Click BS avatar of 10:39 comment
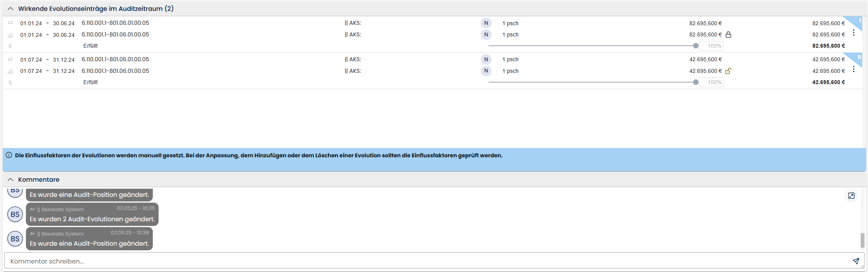This screenshot has height=272, width=868. click(x=15, y=239)
